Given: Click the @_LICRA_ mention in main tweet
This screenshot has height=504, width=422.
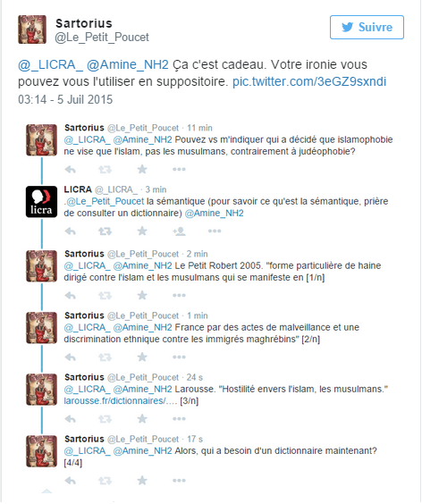Looking at the screenshot, I should [x=50, y=65].
